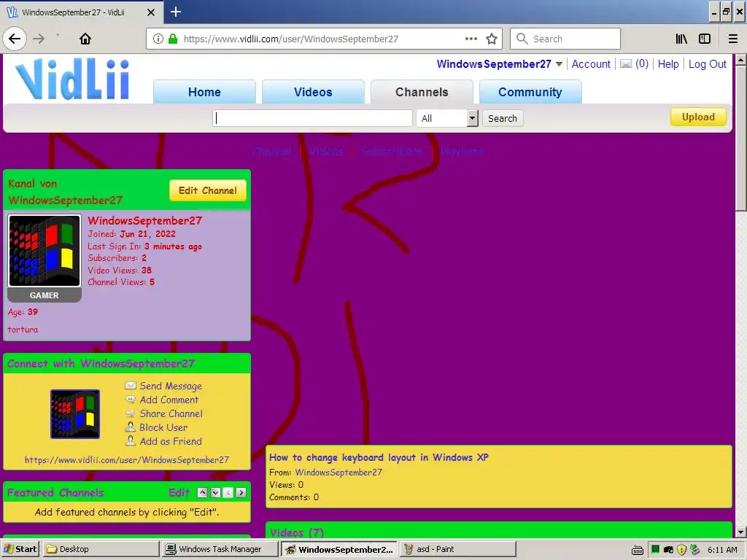
Task: Open the Account link
Action: (x=591, y=64)
